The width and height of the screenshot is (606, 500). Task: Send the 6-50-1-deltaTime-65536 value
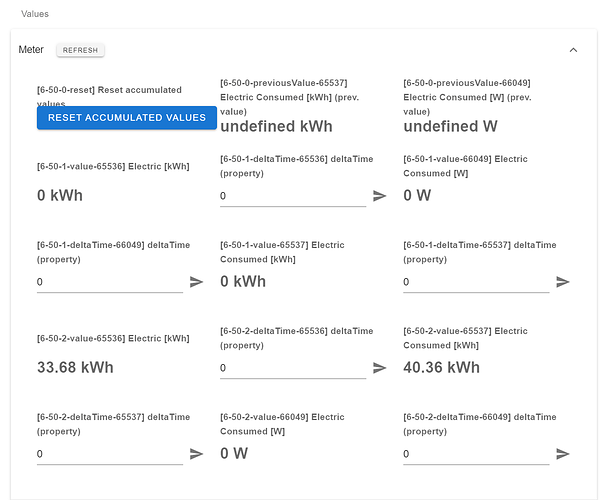[x=380, y=196]
